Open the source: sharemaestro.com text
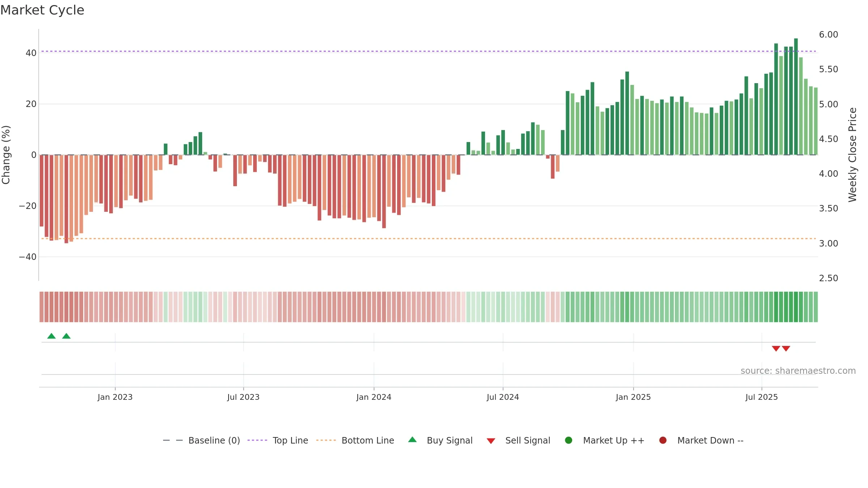The image size is (868, 488). (798, 371)
